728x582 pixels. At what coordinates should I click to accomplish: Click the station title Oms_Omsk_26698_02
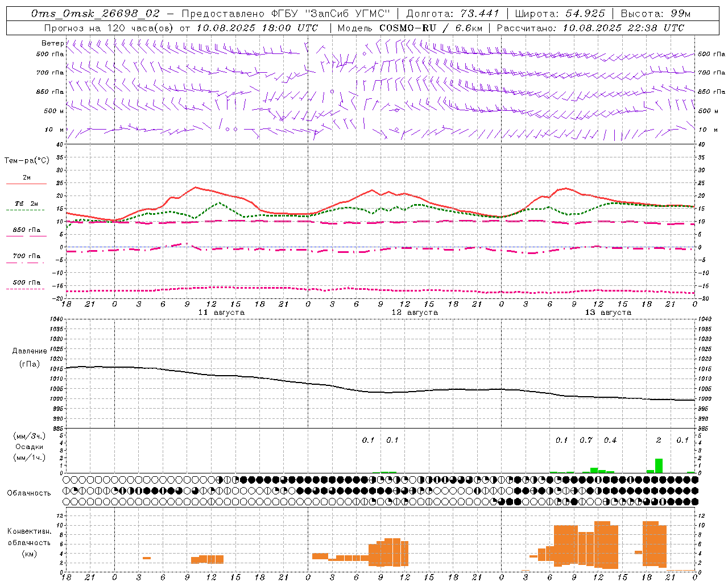[x=96, y=13]
